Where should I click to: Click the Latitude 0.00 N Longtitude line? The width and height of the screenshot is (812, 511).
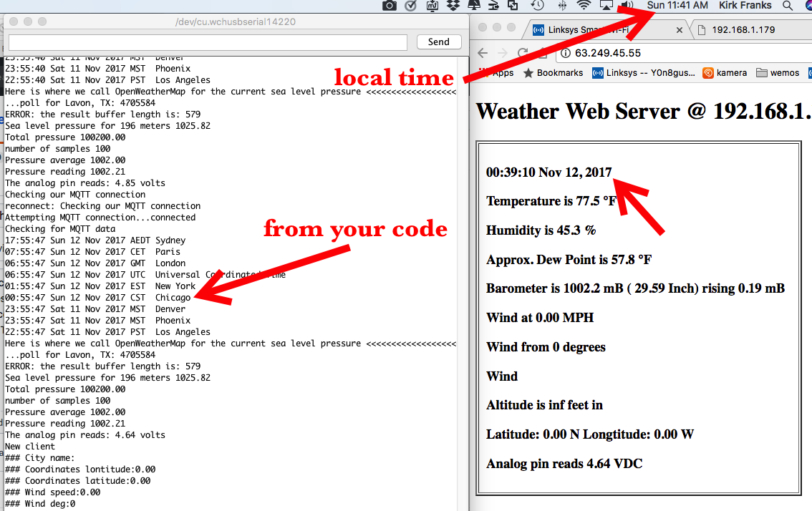pos(590,434)
